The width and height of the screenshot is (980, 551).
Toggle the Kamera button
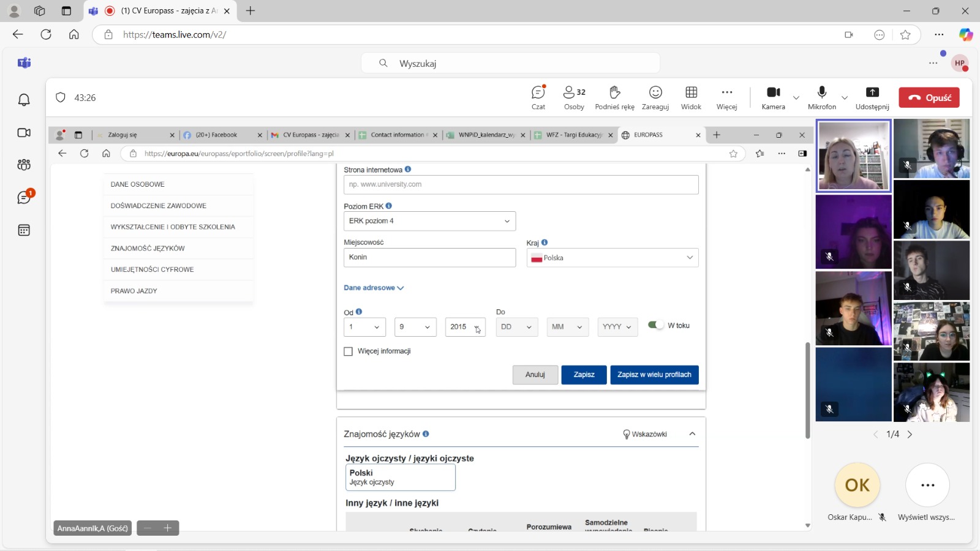point(774,97)
